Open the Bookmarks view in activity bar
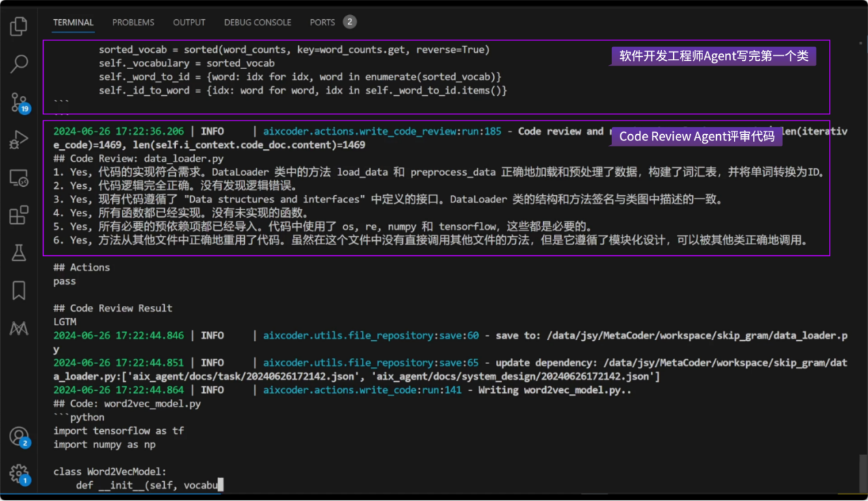 pos(18,290)
